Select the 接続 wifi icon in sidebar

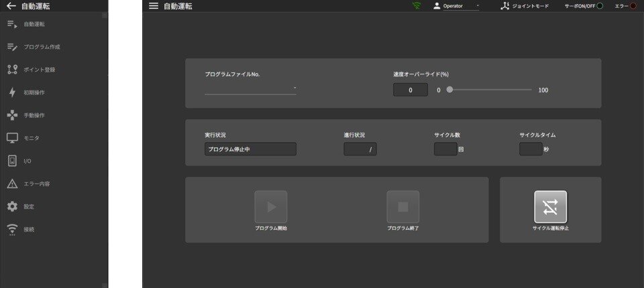pos(12,230)
